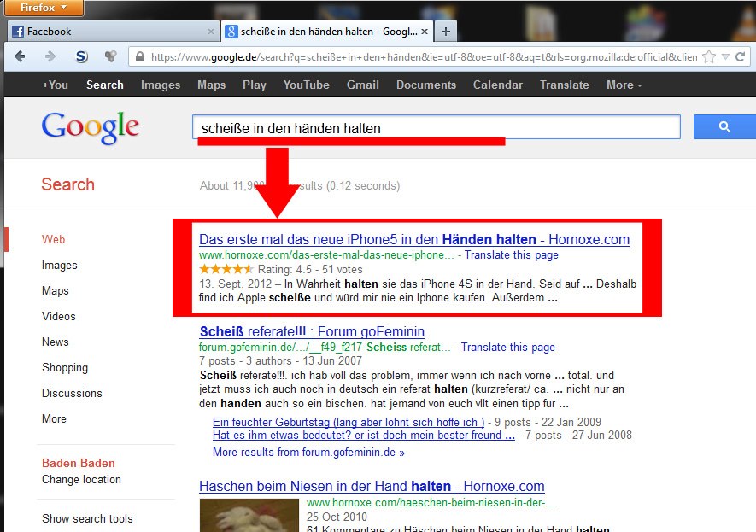Viewport: 756px width, 532px height.
Task: Expand the More dropdown in Google bar
Action: point(624,85)
